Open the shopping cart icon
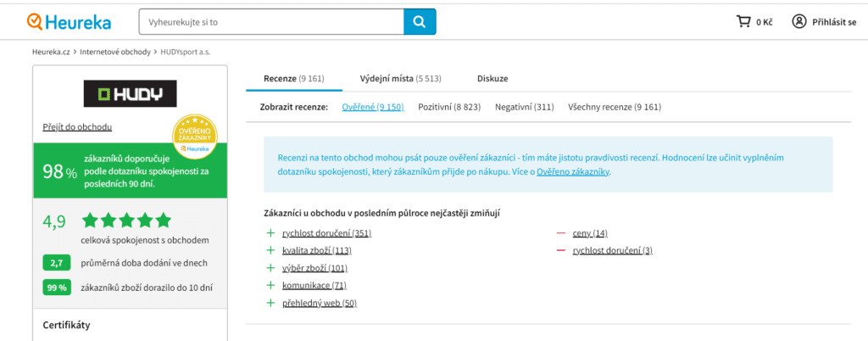The image size is (868, 341). [x=743, y=21]
